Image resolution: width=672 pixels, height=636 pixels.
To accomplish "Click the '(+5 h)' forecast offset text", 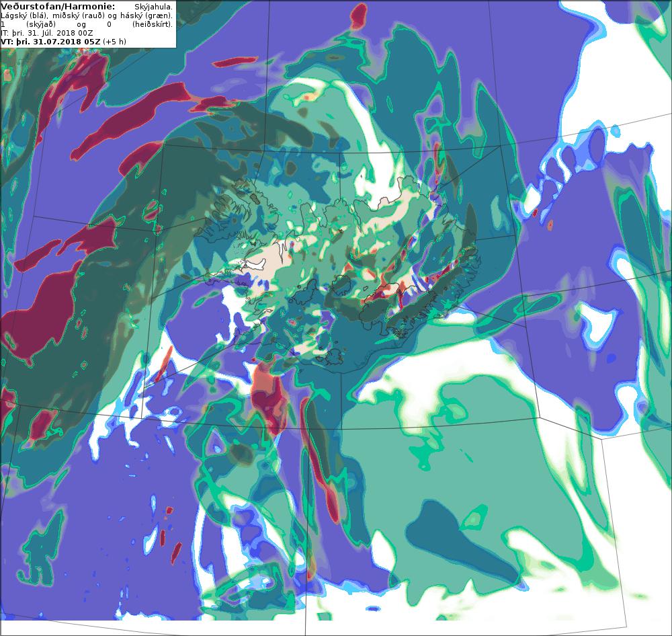I will 114,42.
